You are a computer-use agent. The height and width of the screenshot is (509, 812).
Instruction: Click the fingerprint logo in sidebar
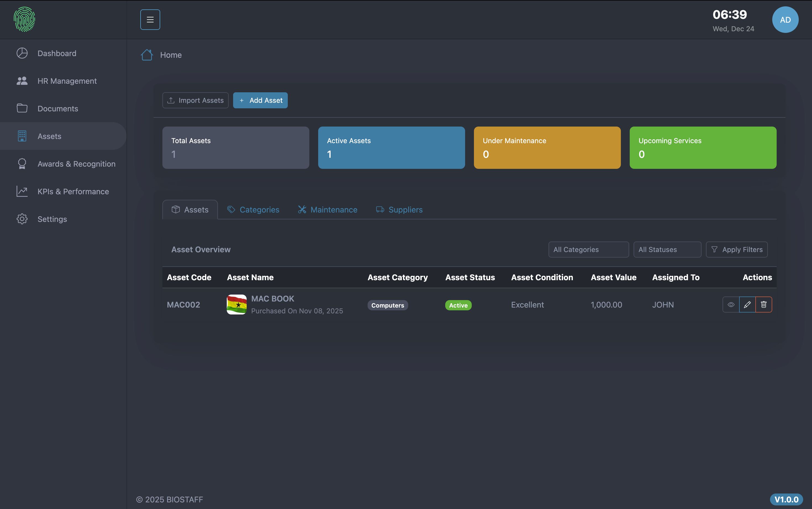24,20
